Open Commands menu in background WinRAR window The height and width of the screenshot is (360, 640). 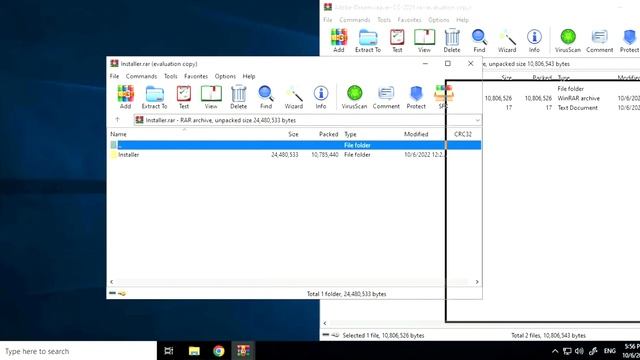pos(355,20)
